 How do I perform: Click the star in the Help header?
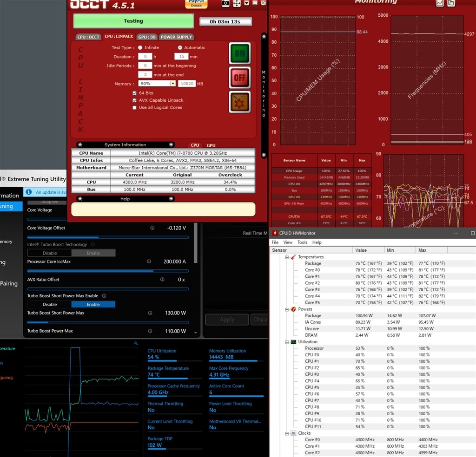[x=80, y=199]
